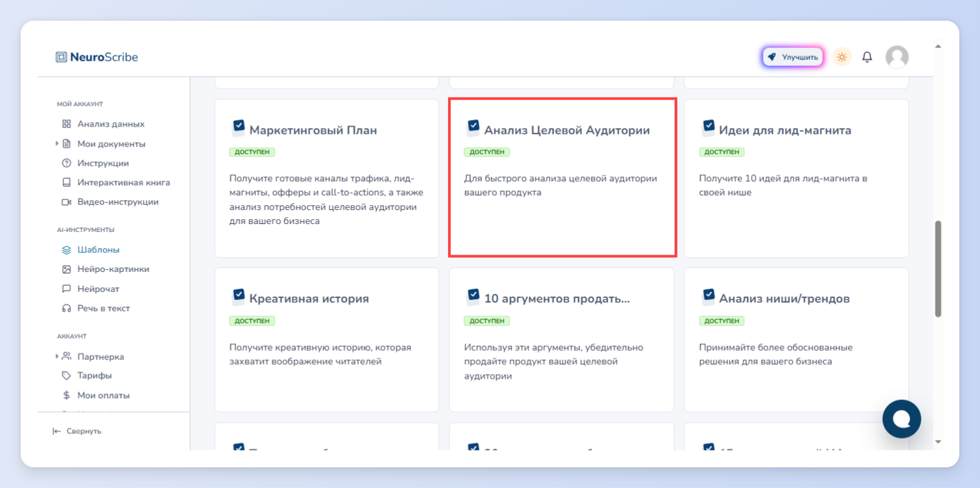The width and height of the screenshot is (980, 488).
Task: Click the Нейрочат chat bubble icon
Action: [66, 289]
